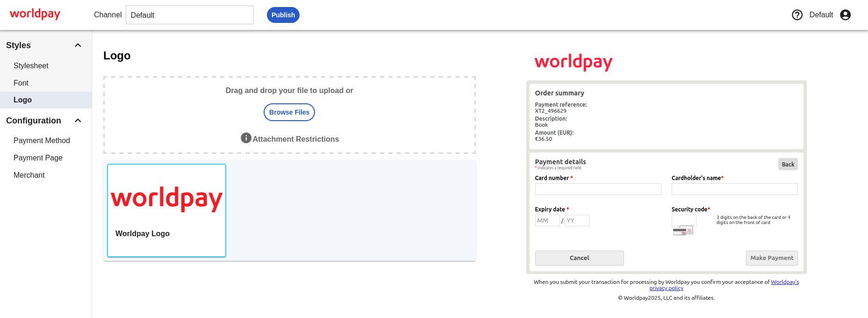Focus the Security code input field
The height and width of the screenshot is (318, 868).
point(684,220)
